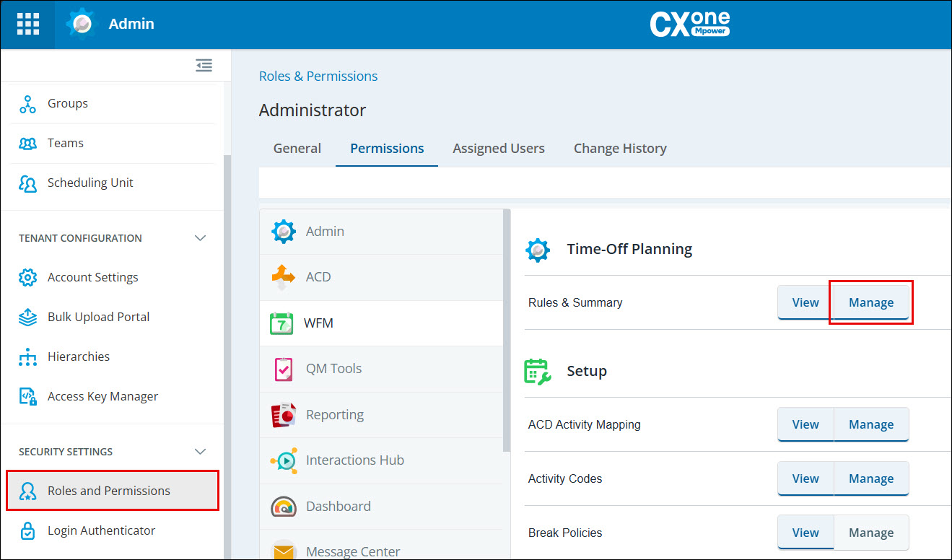The image size is (952, 560).
Task: Collapse the sidebar with the menu icon
Action: pos(204,66)
